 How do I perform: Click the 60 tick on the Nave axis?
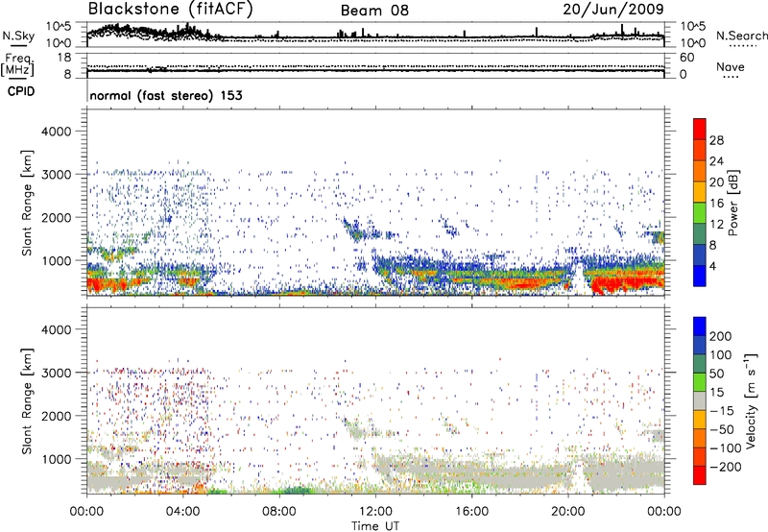click(687, 58)
